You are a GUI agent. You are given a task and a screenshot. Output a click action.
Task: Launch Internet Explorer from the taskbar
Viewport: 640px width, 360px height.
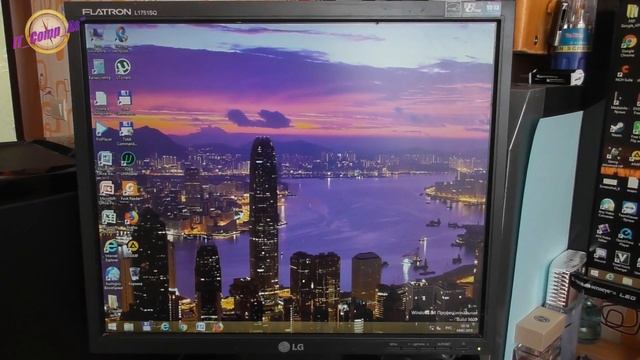coord(165,327)
